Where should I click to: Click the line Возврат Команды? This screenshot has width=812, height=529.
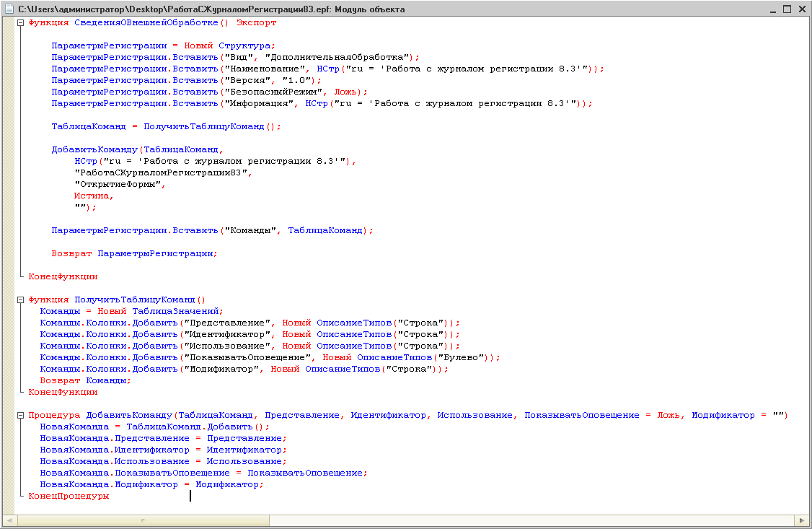[85, 381]
